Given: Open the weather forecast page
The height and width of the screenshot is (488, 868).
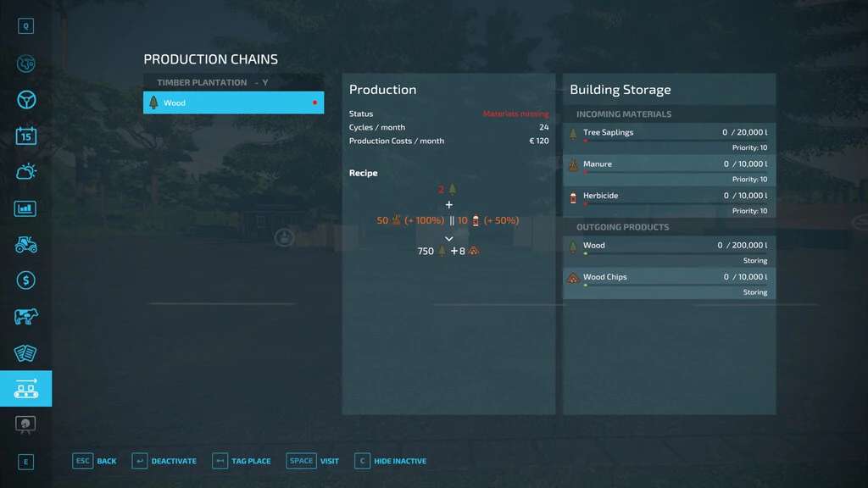Looking at the screenshot, I should tap(26, 172).
